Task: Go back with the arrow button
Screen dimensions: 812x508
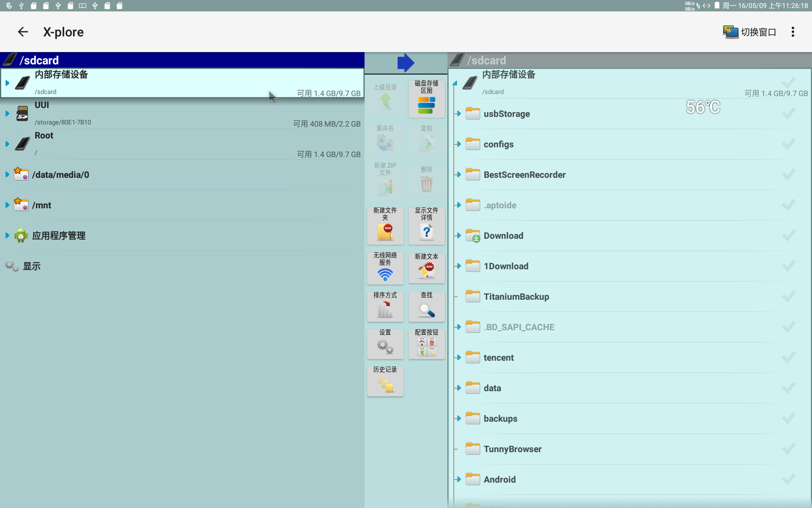Action: coord(23,32)
